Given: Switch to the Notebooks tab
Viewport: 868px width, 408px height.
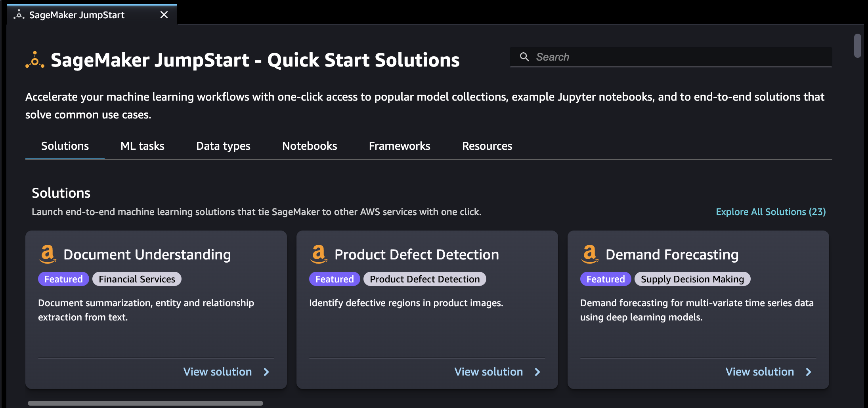Looking at the screenshot, I should pyautogui.click(x=310, y=146).
